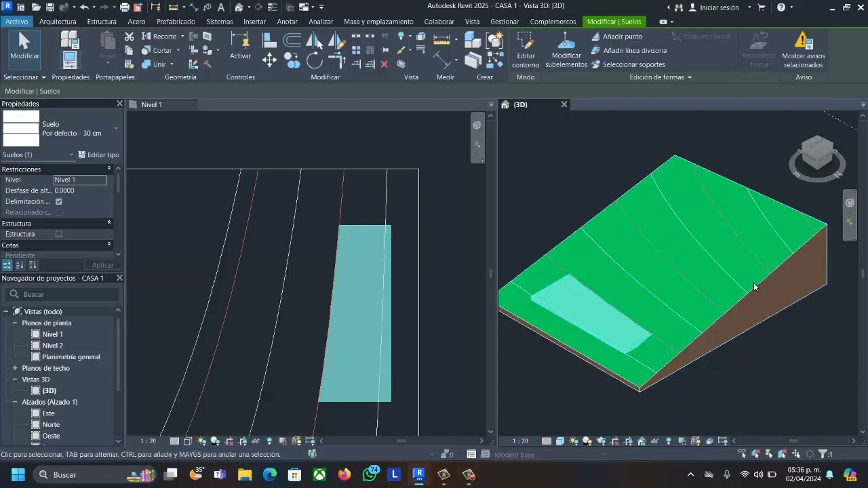Switch to the Gestionar ribbon tab

[505, 22]
